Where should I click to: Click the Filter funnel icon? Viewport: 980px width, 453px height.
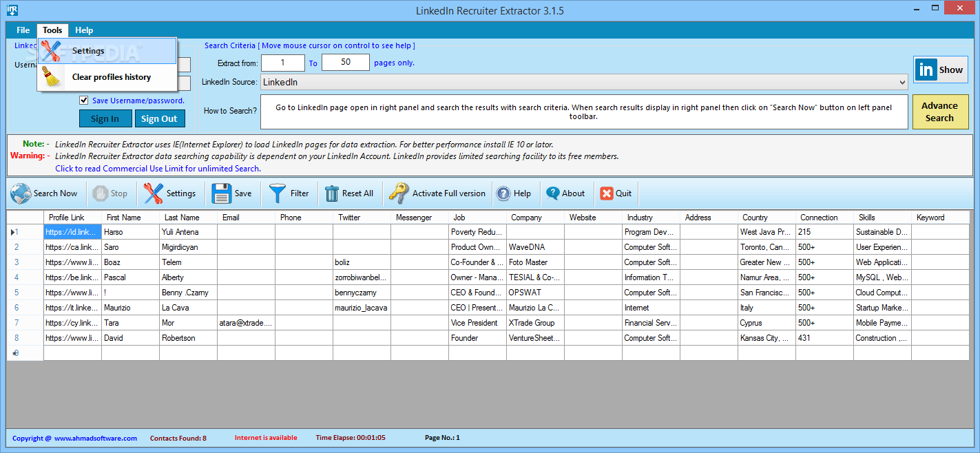tap(278, 193)
